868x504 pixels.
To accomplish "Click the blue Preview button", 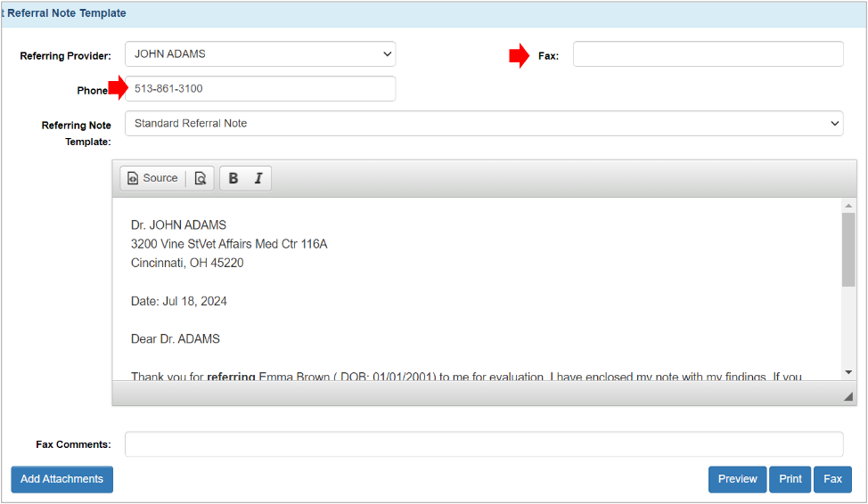I will [x=737, y=479].
